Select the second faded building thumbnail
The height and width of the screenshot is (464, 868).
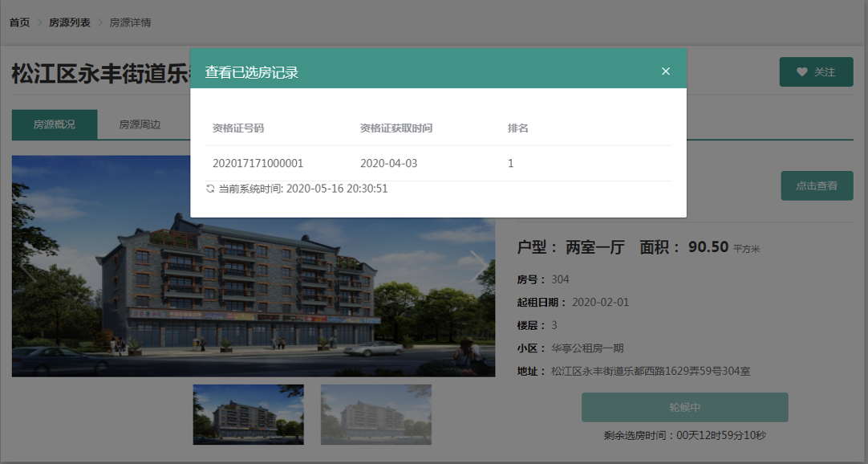375,414
